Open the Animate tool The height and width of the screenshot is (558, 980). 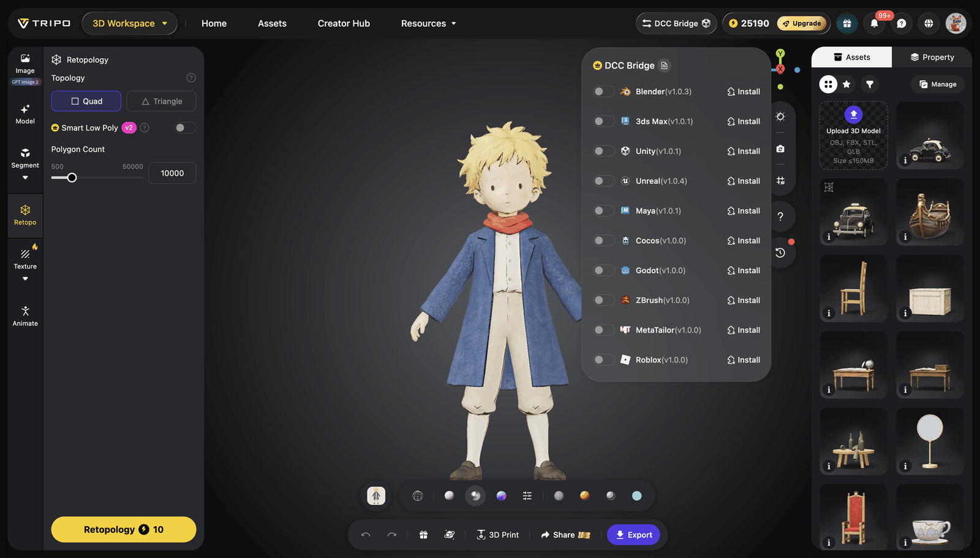point(25,316)
